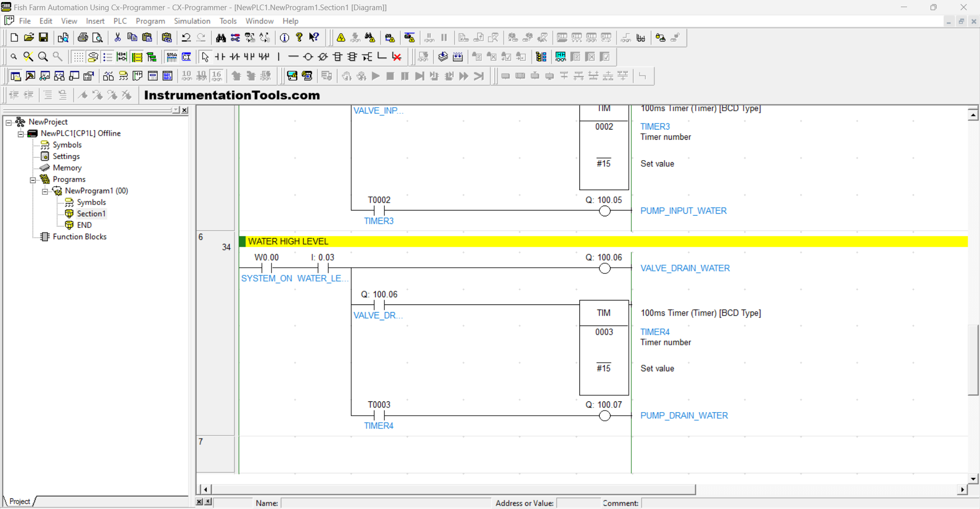This screenshot has height=509, width=980.
Task: Insert a new closed coil
Action: 323,57
